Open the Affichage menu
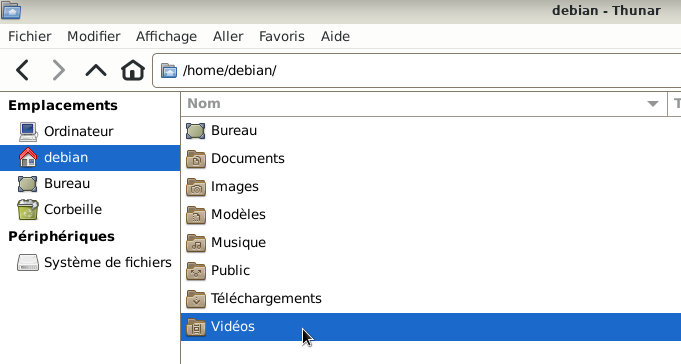Screen dimensions: 681x364 coord(166,36)
